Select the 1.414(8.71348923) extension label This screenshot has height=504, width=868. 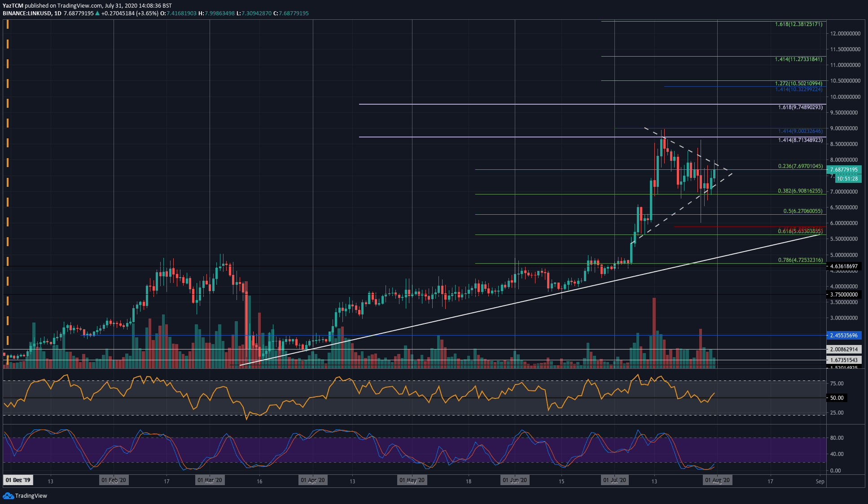tap(800, 141)
